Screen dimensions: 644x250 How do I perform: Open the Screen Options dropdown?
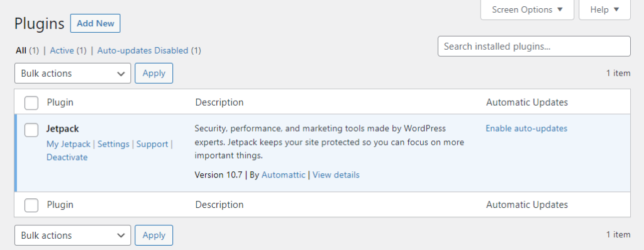(x=527, y=9)
